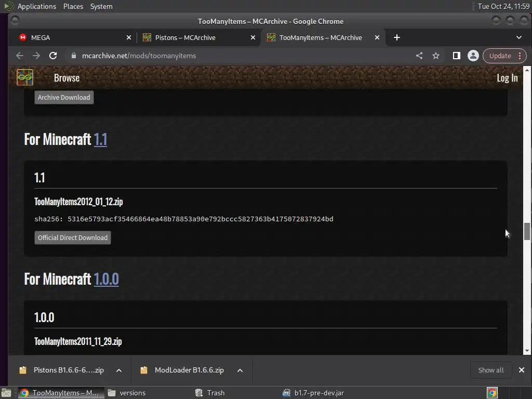Click the address bar URL field
Image resolution: width=532 pixels, height=399 pixels.
click(x=237, y=56)
